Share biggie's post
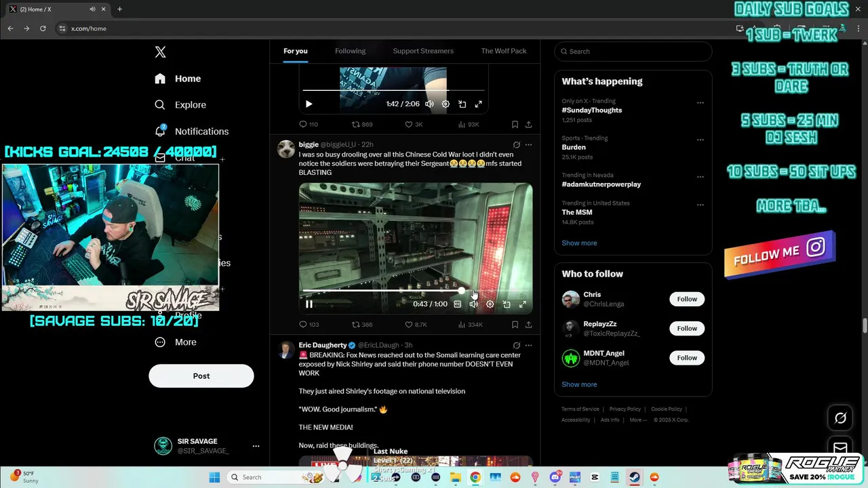 528,325
